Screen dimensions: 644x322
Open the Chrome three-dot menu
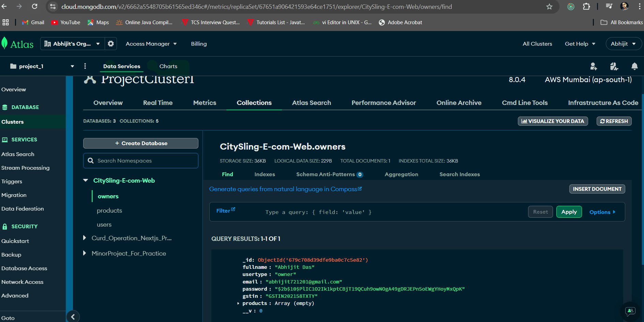coord(640,6)
